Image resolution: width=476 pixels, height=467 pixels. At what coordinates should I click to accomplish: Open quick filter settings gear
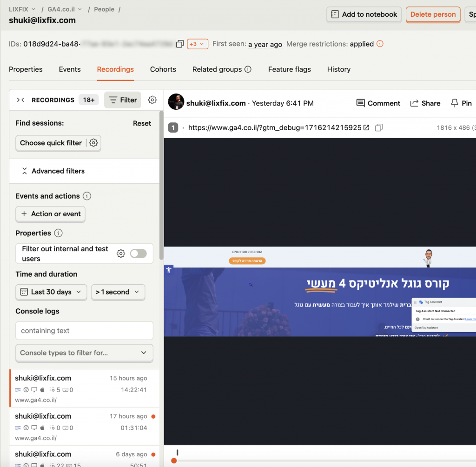93,143
